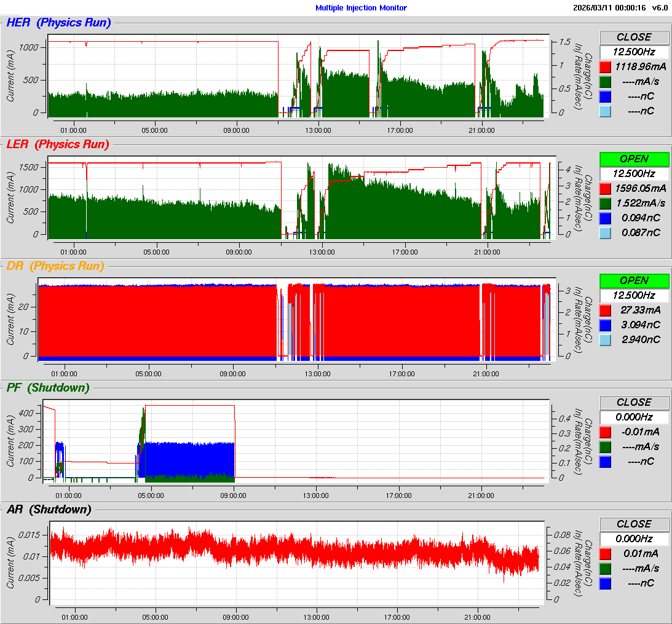
Task: Toggle the AR CLOSE status indicator
Action: pos(634,524)
